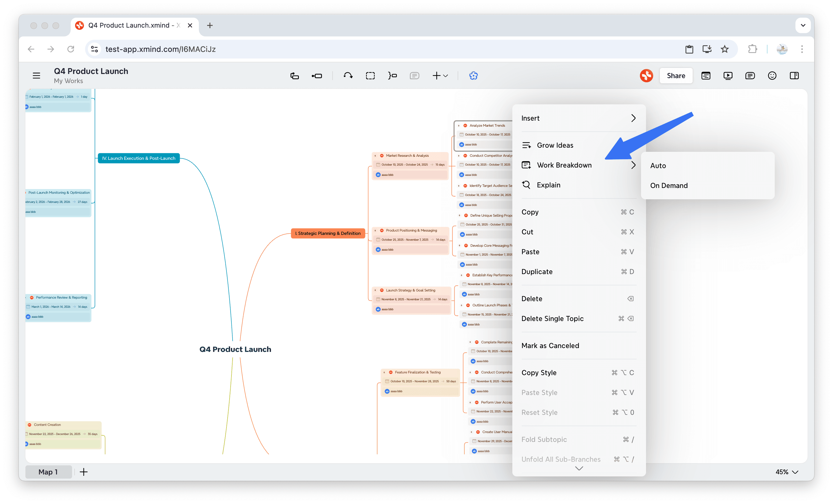This screenshot has width=833, height=504.
Task: Open the new element dropdown beside the plus icon
Action: tap(445, 75)
